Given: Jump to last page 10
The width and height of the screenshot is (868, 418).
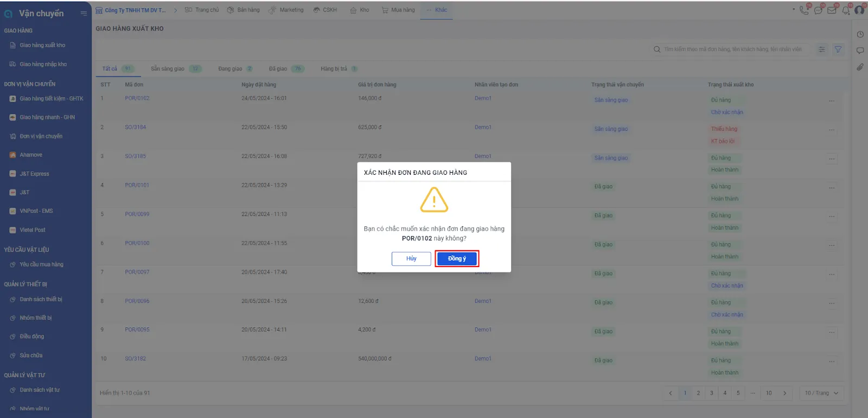Looking at the screenshot, I should (769, 393).
